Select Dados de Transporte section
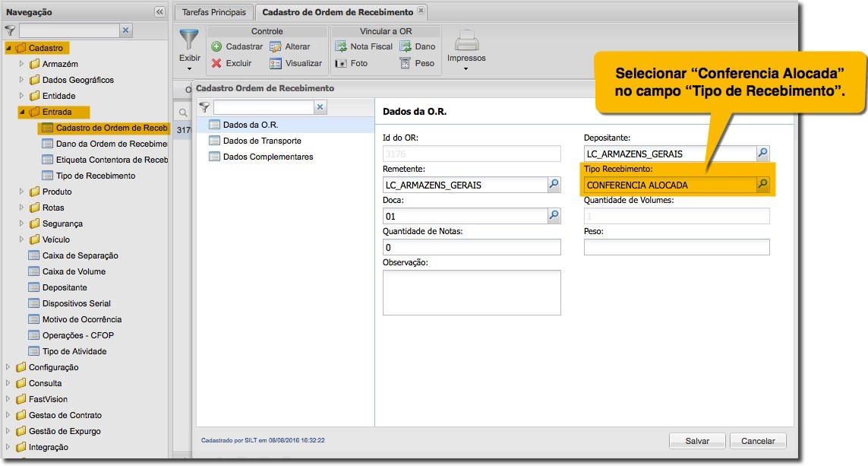Screen dimensions: 868x466 262,141
